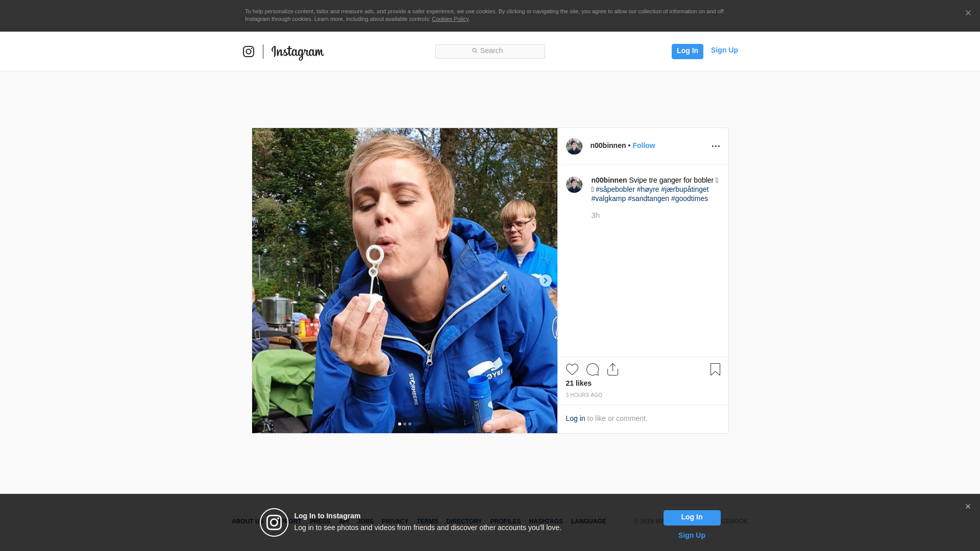Open the #såpebobler hashtag
Screen dimensions: 980x551
(615, 189)
